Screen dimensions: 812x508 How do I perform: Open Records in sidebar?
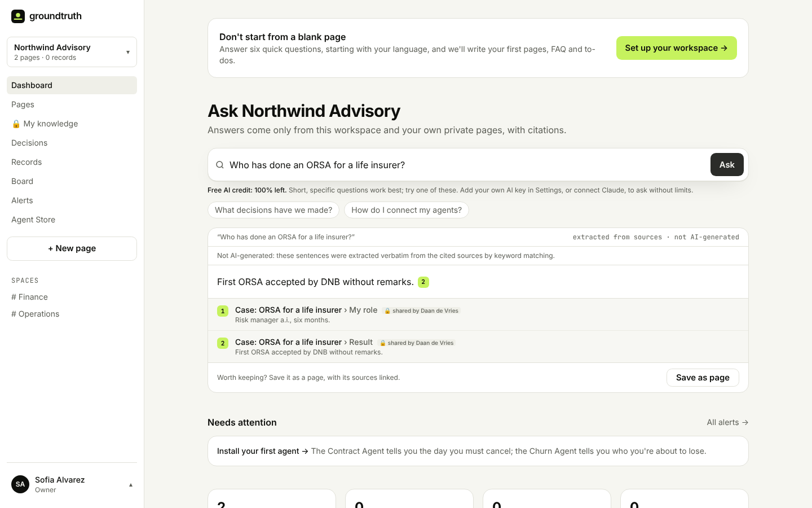coord(72,162)
